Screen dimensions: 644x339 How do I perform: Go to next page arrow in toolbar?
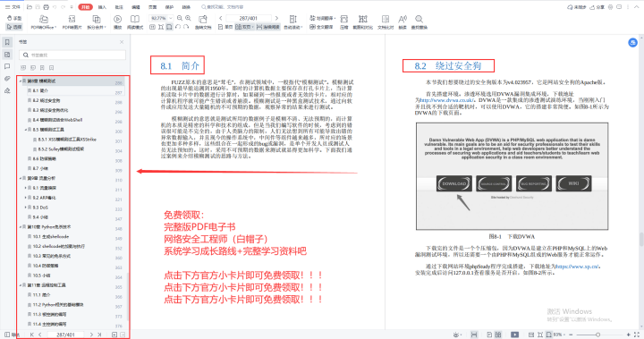(x=276, y=18)
